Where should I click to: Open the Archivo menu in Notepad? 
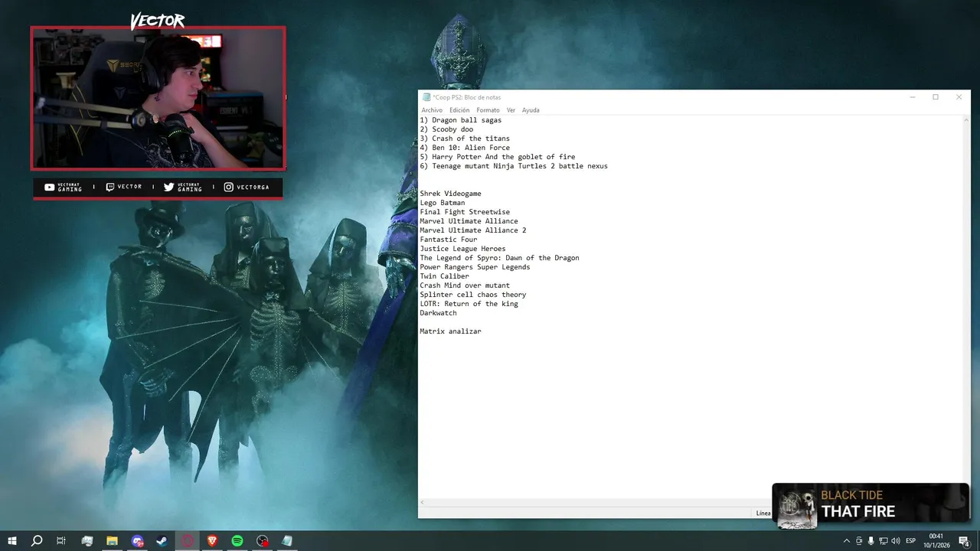pos(432,110)
